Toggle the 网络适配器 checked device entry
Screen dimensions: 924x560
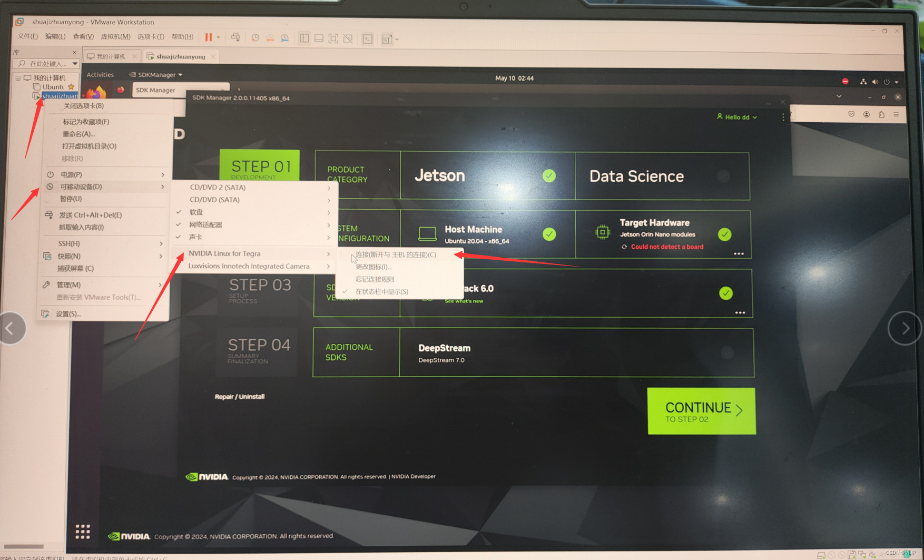pos(255,225)
